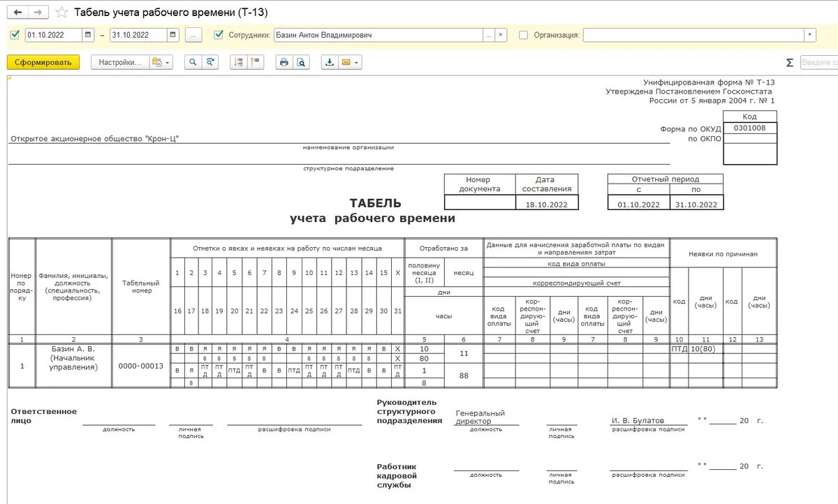Select the Генеральный директор position text

point(480,417)
